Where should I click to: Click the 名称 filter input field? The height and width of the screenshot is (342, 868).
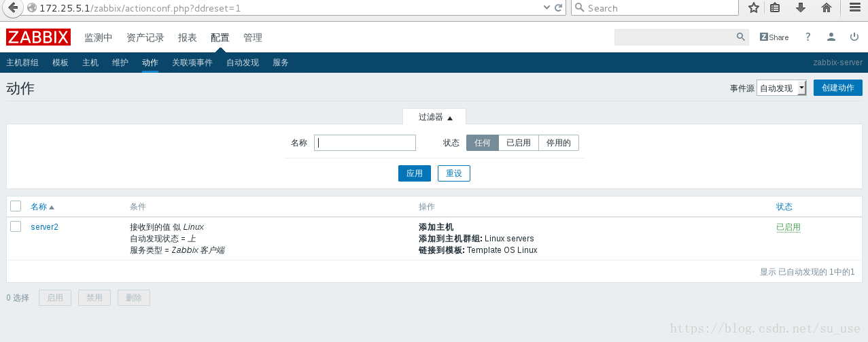click(365, 143)
